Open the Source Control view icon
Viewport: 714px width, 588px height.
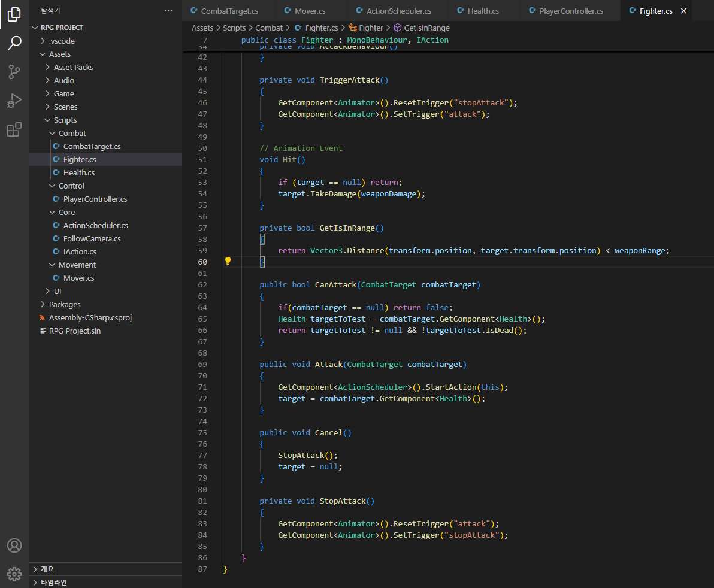point(14,72)
